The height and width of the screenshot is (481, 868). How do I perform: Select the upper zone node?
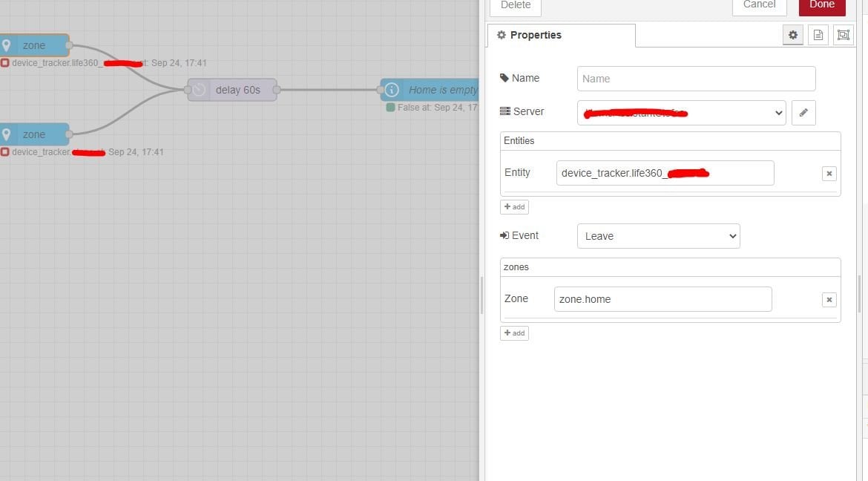point(34,45)
